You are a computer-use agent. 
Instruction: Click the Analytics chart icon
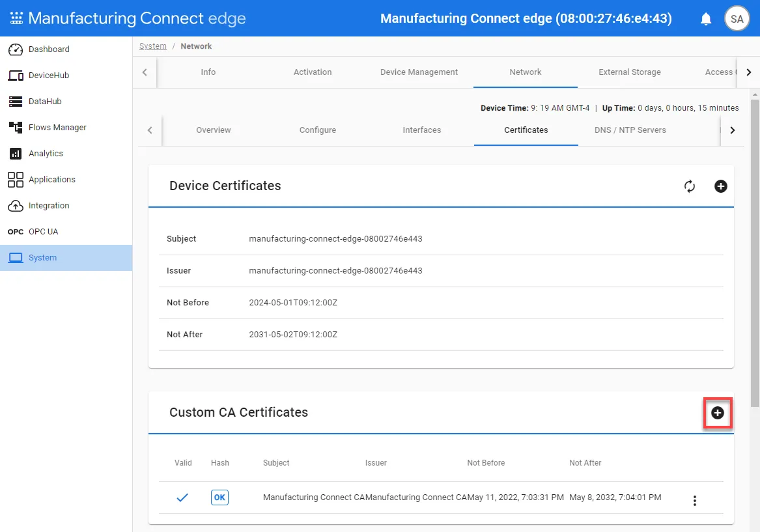point(16,154)
